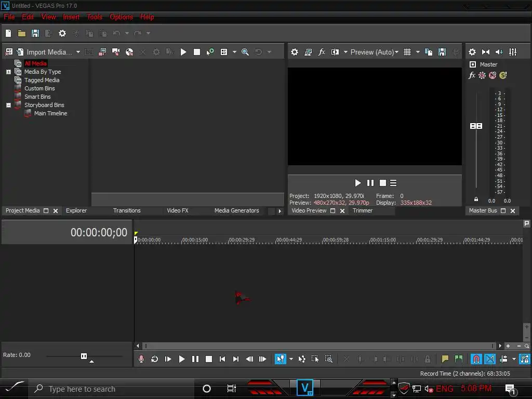Show more docked tabs arrow

[280, 211]
